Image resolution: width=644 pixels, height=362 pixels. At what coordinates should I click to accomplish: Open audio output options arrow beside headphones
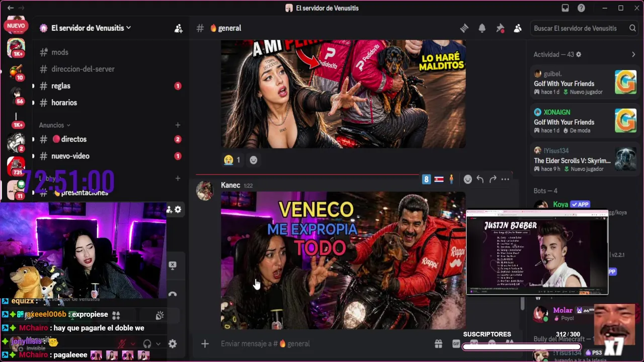[158, 344]
